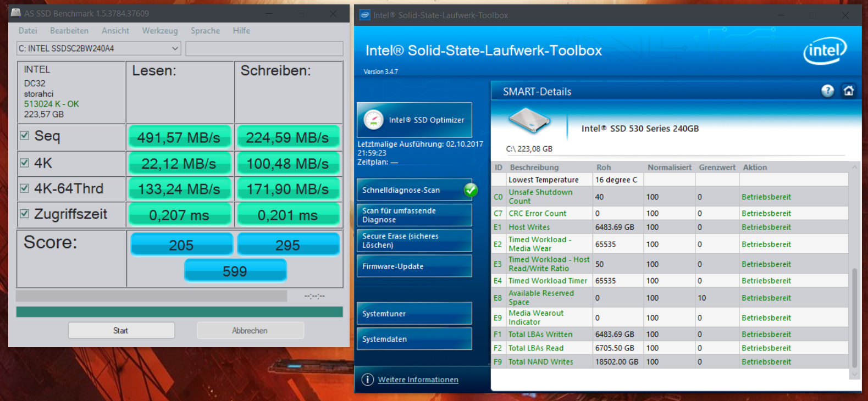Click the grey upper progress bar

click(x=152, y=296)
